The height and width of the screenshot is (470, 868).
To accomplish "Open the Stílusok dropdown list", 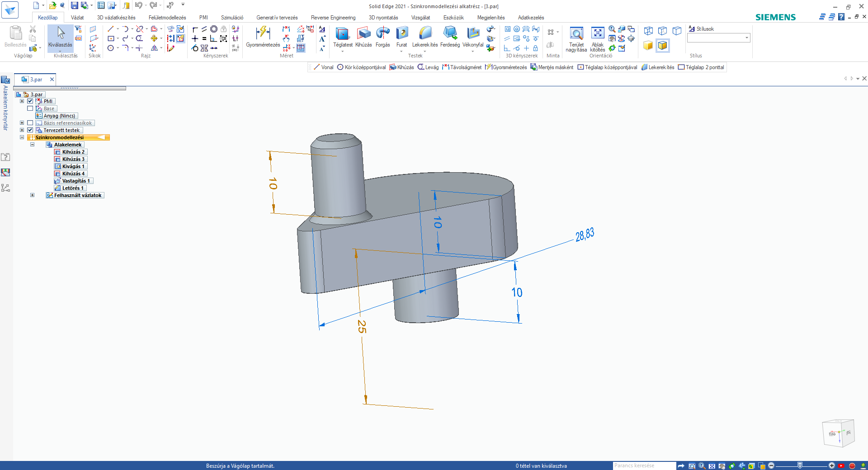I will 747,38.
